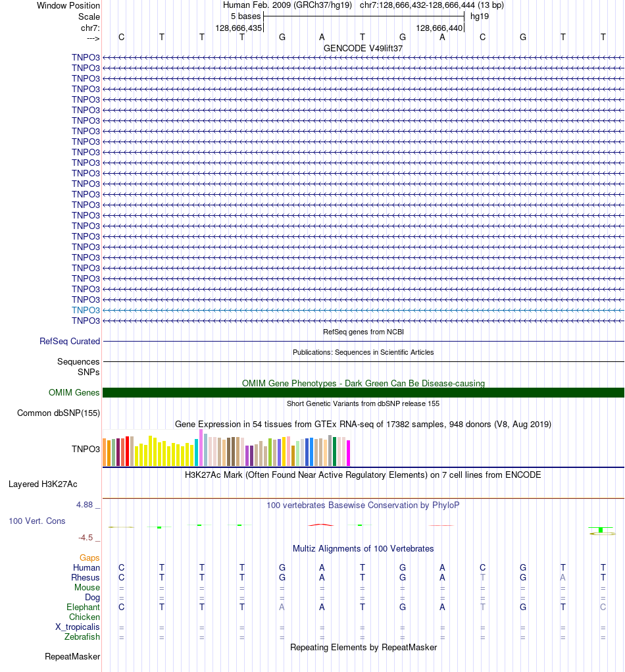Click the 100 Vert. Cons track label

click(37, 521)
